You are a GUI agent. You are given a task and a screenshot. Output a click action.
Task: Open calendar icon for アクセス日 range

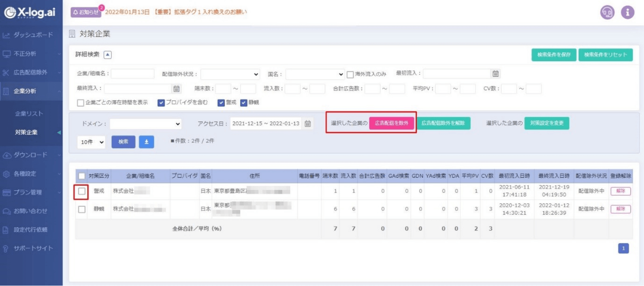[x=308, y=124]
